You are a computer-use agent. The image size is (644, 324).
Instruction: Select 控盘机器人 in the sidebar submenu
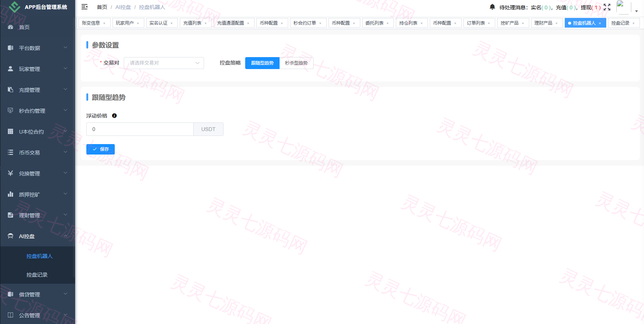(x=39, y=256)
